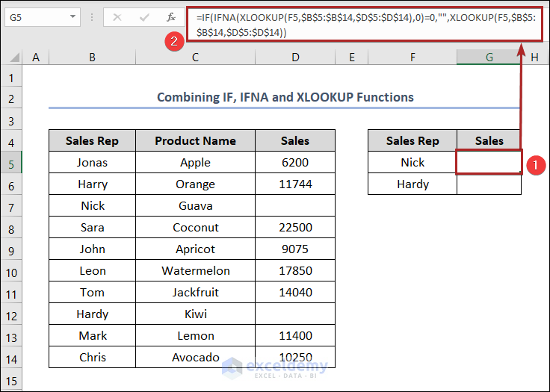This screenshot has height=392, width=550.
Task: Select column D header
Action: [x=295, y=57]
